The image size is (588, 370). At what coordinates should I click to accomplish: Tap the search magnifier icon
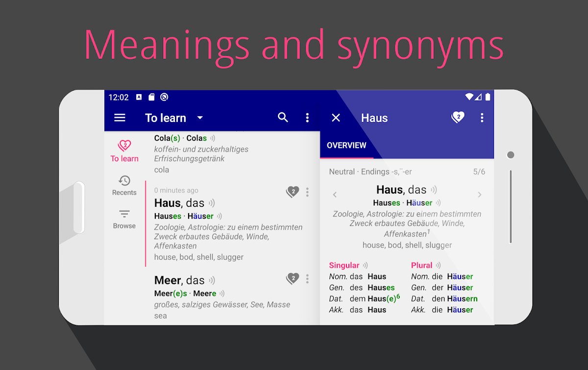tap(283, 118)
